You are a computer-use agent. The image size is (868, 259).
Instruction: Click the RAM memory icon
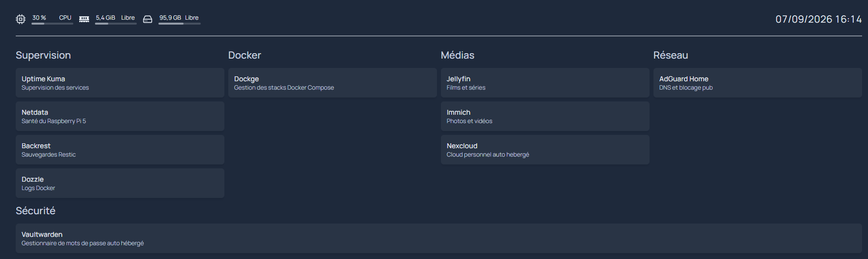84,19
